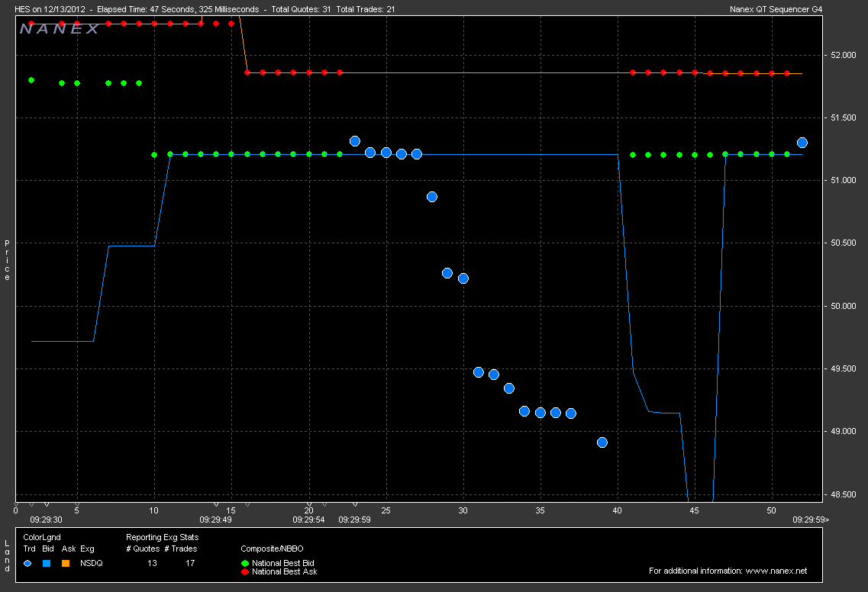Click sequence number 40 on x-axis

[x=618, y=510]
